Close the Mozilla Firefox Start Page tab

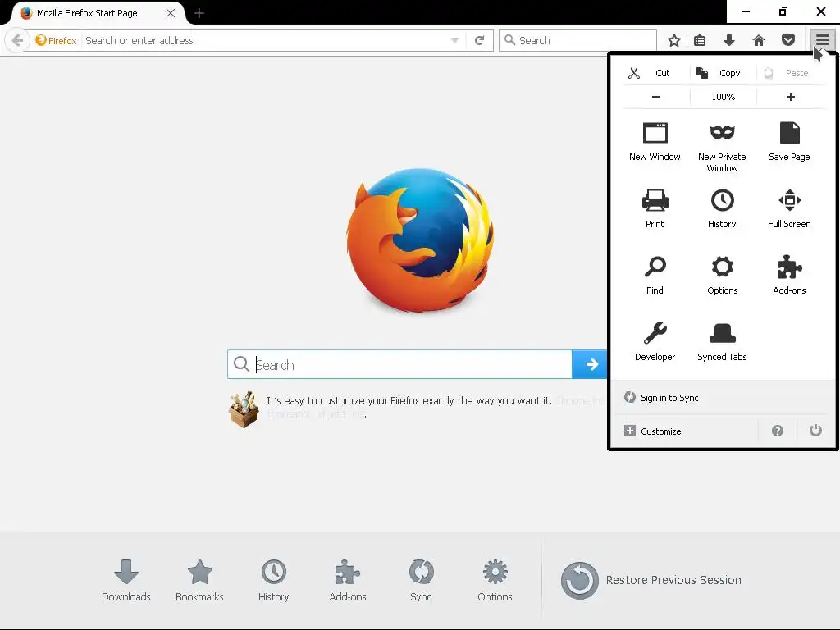point(171,13)
